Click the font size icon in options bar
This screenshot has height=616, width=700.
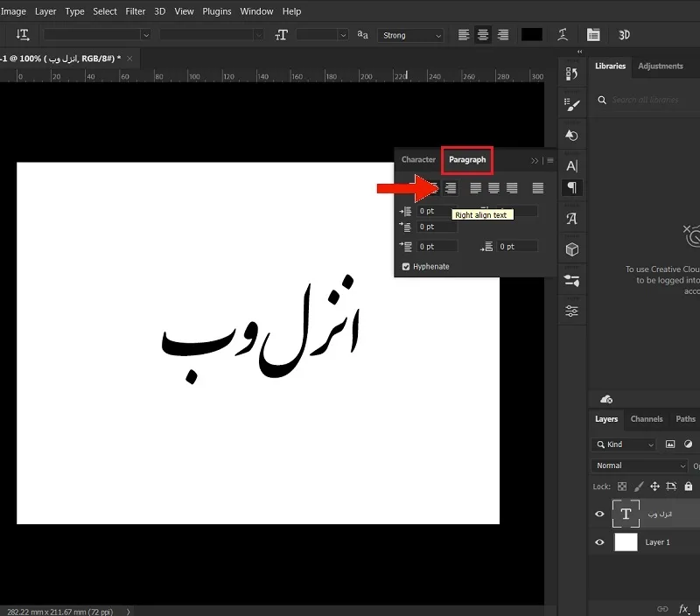[281, 35]
